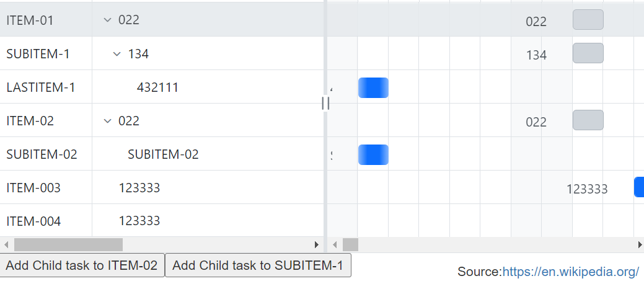Click the 123333 label in chart area

[586, 189]
